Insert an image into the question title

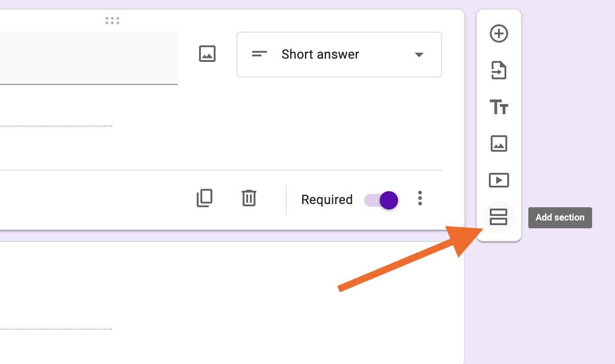207,54
